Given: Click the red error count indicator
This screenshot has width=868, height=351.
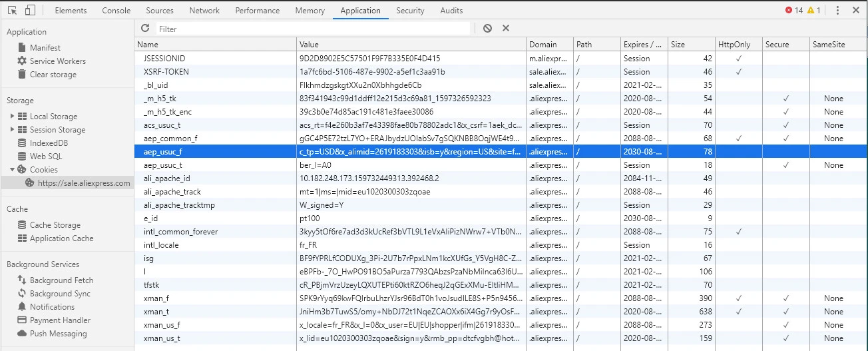Looking at the screenshot, I should pyautogui.click(x=794, y=11).
